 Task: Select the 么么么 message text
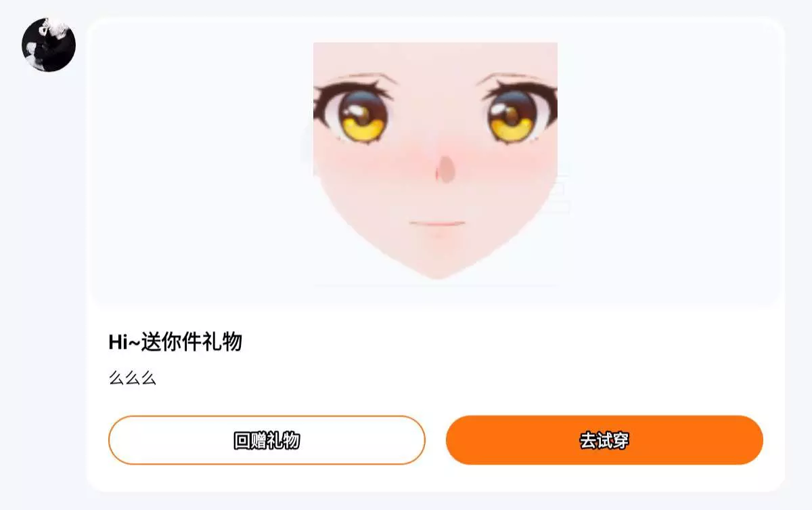pyautogui.click(x=133, y=378)
